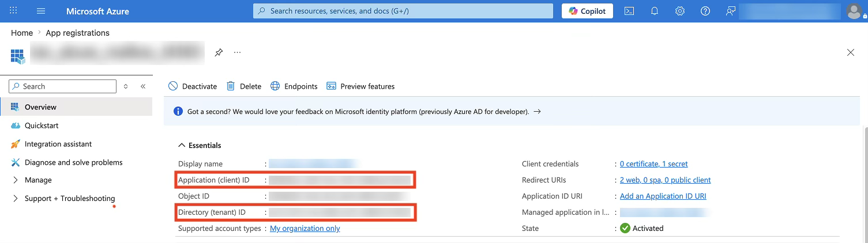This screenshot has height=243, width=868.
Task: Click the Diagnose wrench icon in sidebar
Action: point(16,162)
